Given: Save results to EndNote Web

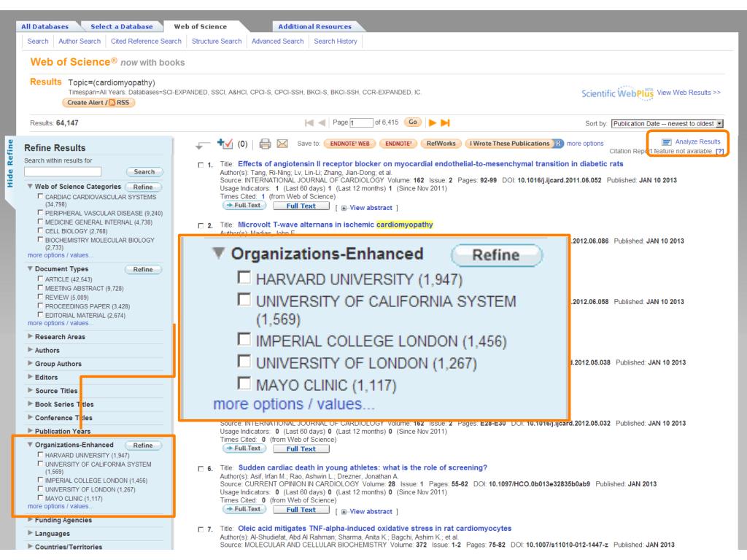Looking at the screenshot, I should click(349, 144).
